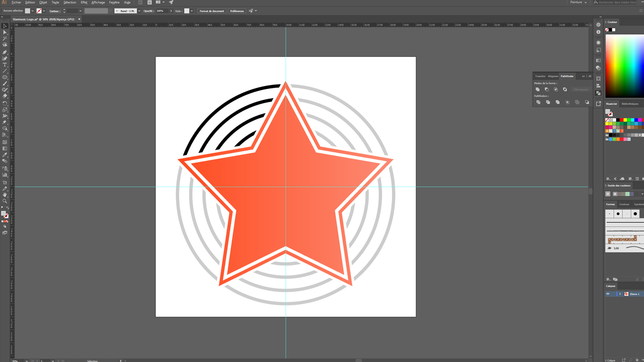Viewport: 644px width, 362px height.
Task: Select the Rotate tool
Action: (5, 103)
